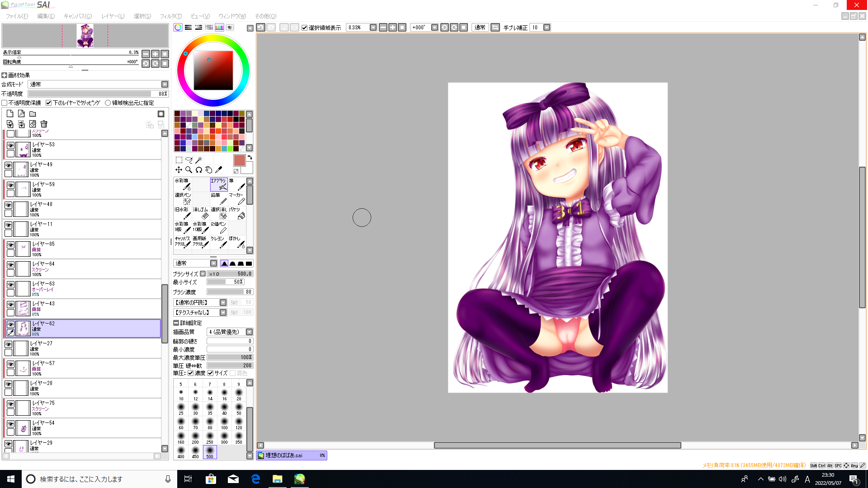Image resolution: width=868 pixels, height=488 pixels.
Task: Open the 合成モード blend mode dropdown
Action: 165,84
